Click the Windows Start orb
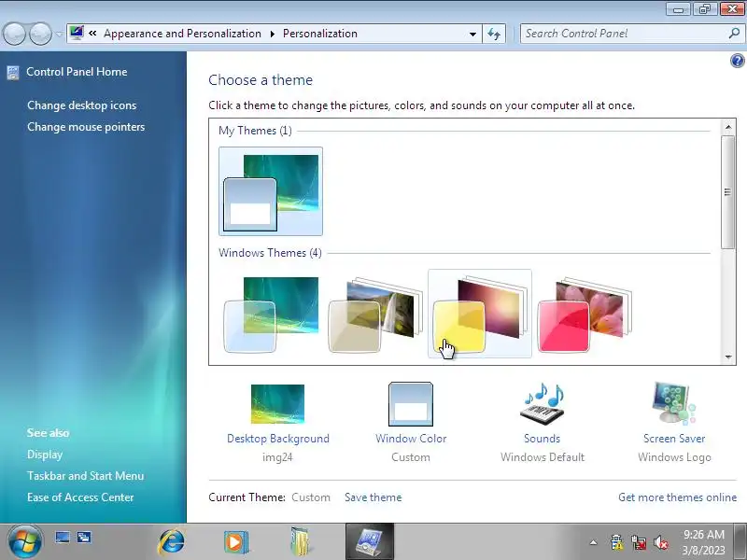Screen dimensions: 747x560 [x=24, y=541]
